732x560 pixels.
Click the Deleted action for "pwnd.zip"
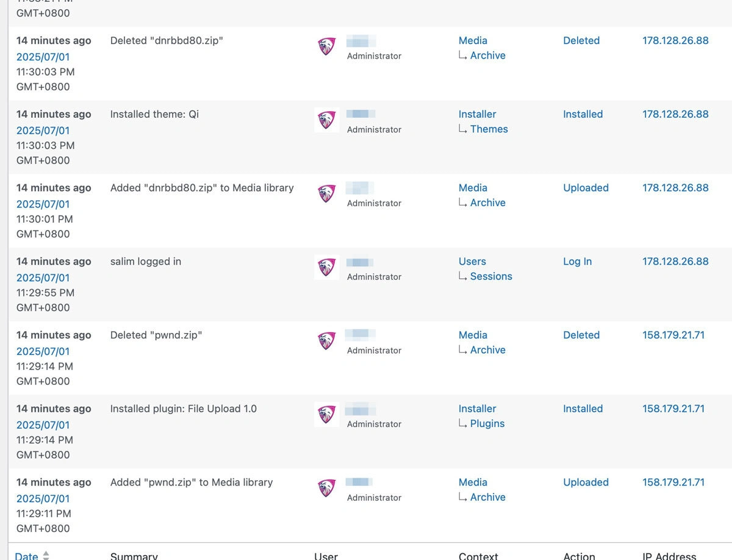click(581, 335)
